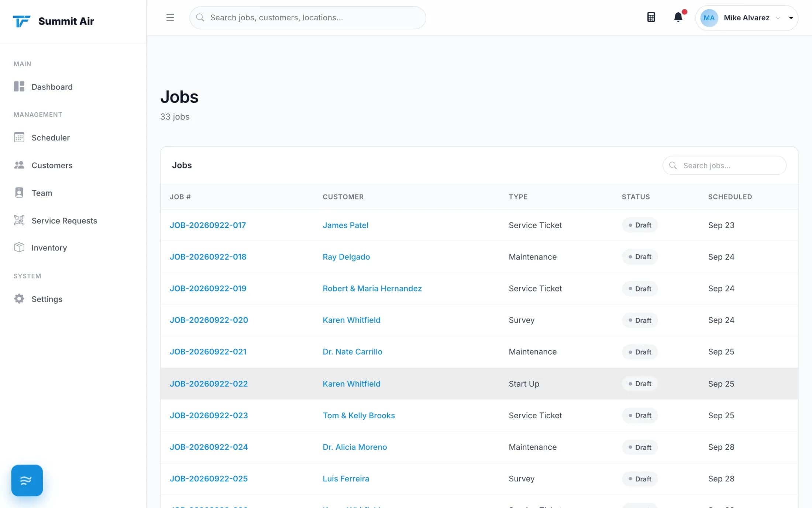The image size is (812, 508).
Task: Click Survey type in Luis Ferreira row
Action: 522,478
